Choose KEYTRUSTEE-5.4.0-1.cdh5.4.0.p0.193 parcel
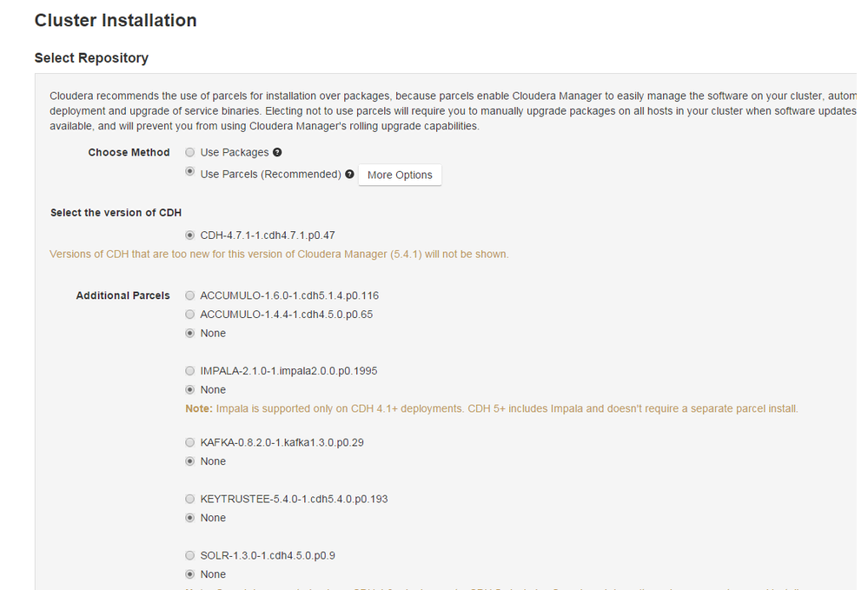 190,499
